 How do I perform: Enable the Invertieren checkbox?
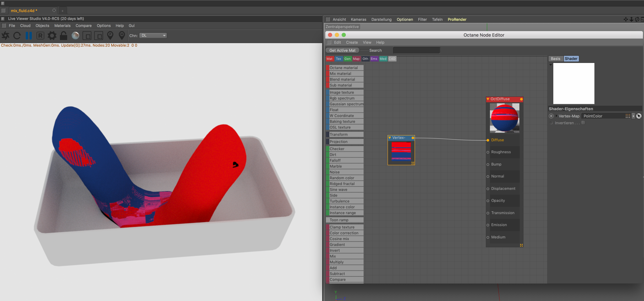pos(583,123)
